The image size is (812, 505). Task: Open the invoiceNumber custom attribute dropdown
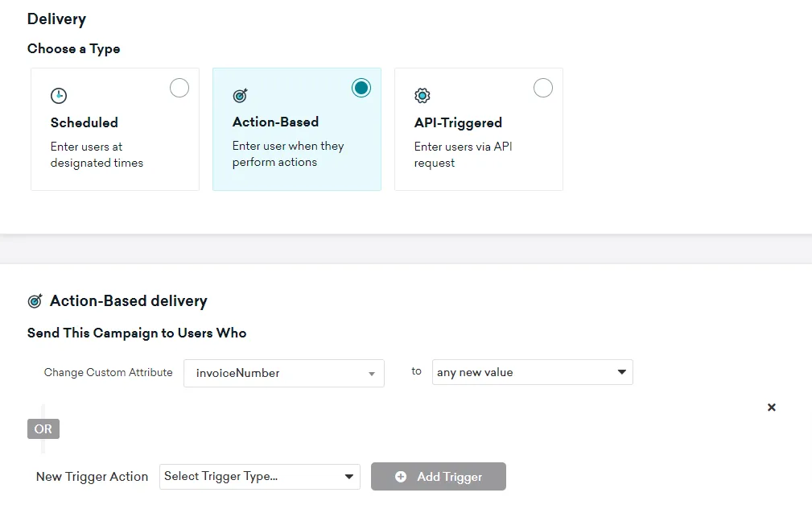283,374
